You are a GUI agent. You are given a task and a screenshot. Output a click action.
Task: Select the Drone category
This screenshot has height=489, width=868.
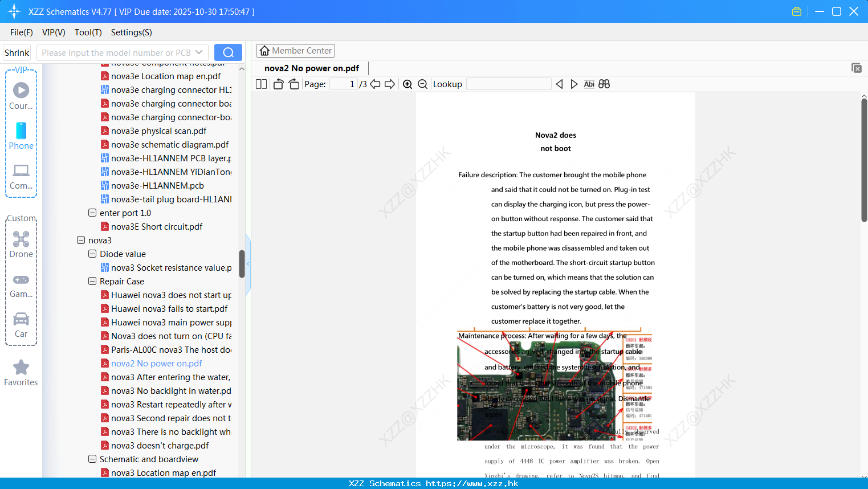(21, 244)
